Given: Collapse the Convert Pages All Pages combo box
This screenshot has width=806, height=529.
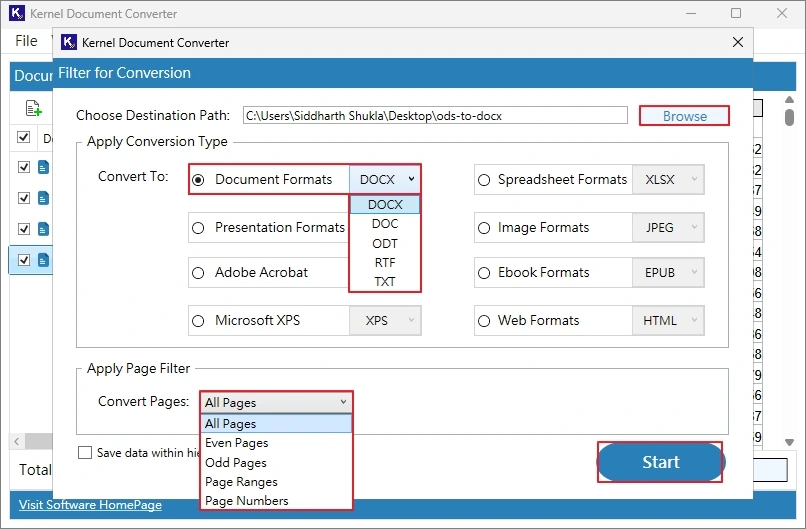Looking at the screenshot, I should (276, 402).
